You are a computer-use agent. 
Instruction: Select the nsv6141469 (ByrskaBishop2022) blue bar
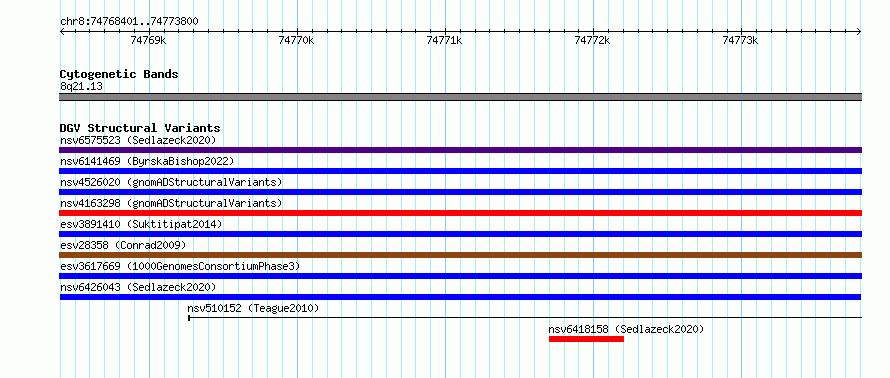point(460,171)
